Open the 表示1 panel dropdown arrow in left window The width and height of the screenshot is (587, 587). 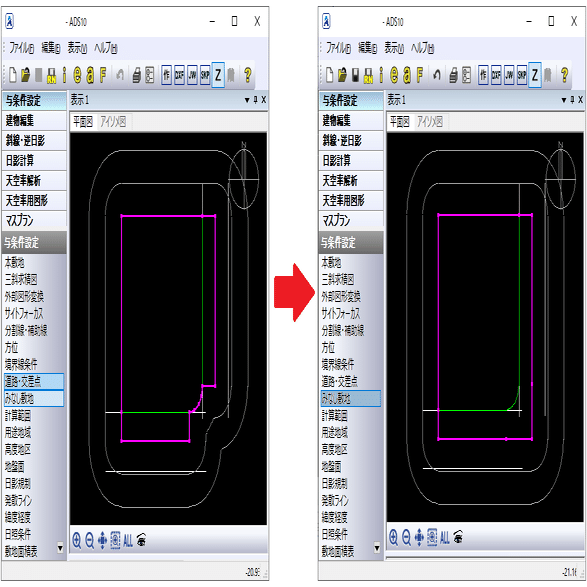click(247, 100)
